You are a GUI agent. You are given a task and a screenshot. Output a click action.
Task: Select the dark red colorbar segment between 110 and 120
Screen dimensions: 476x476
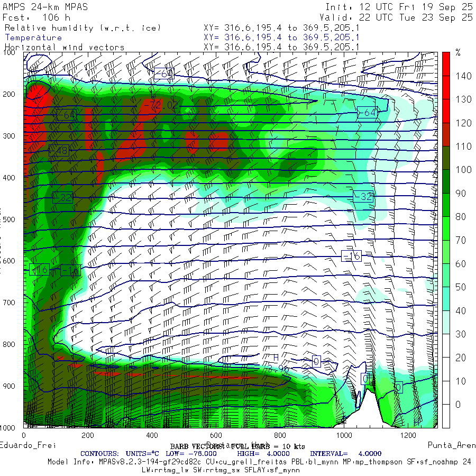(x=446, y=134)
